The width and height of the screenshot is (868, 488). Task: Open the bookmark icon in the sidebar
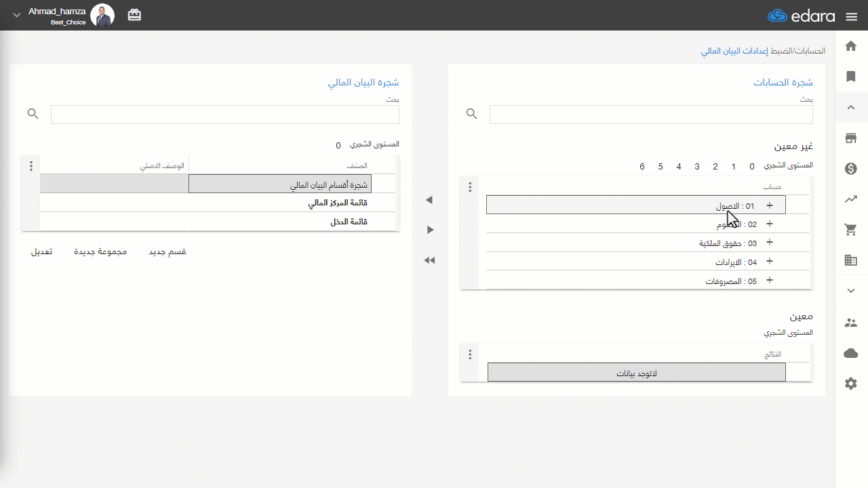click(851, 77)
